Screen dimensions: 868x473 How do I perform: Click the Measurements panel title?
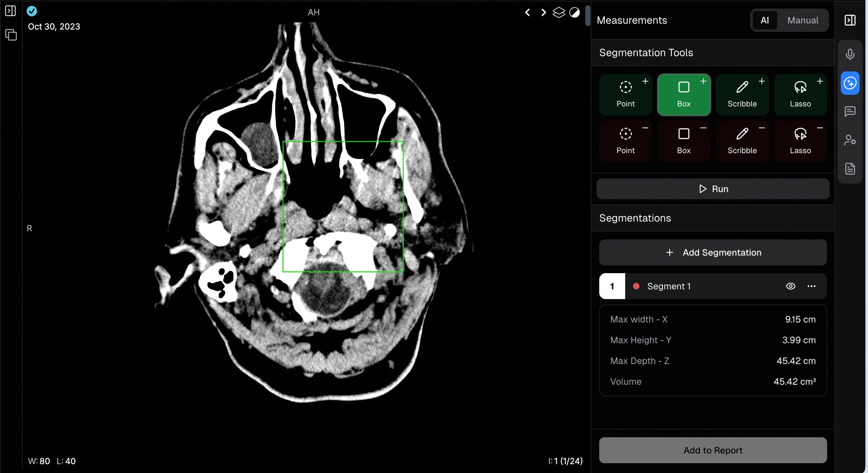pyautogui.click(x=632, y=20)
